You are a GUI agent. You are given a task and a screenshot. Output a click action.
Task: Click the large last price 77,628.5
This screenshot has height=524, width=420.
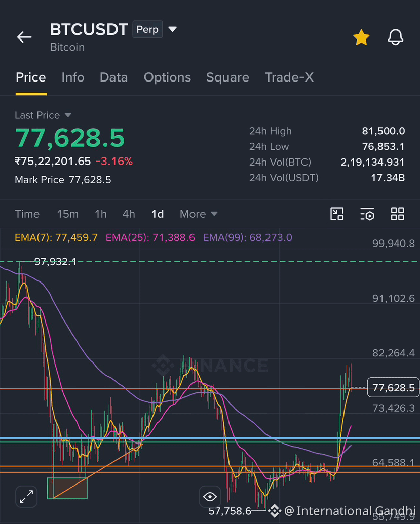pos(70,138)
